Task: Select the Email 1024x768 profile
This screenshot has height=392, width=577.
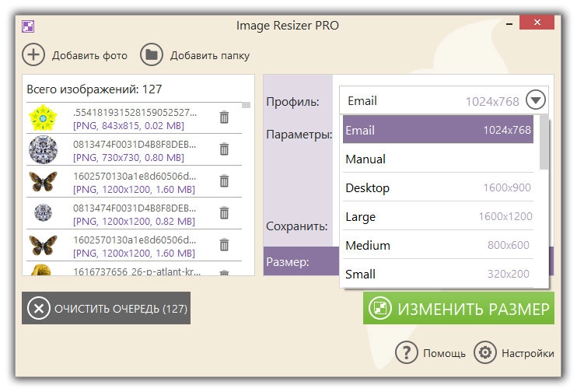Action: (x=438, y=130)
